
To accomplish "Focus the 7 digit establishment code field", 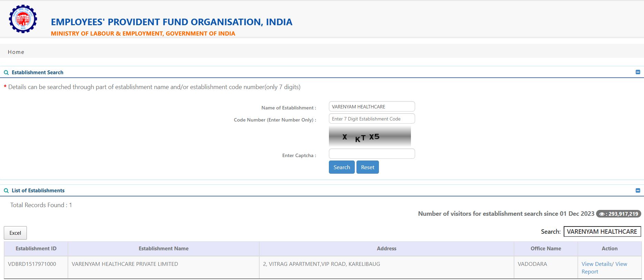I will pos(372,119).
